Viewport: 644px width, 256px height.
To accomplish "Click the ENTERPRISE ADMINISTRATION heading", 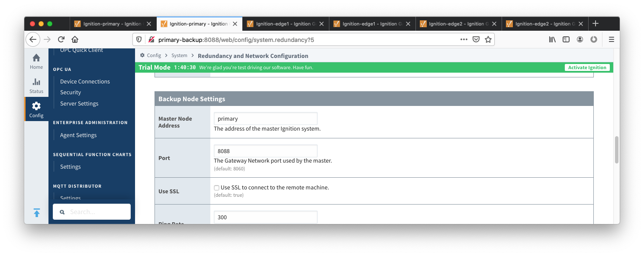I will pos(90,122).
